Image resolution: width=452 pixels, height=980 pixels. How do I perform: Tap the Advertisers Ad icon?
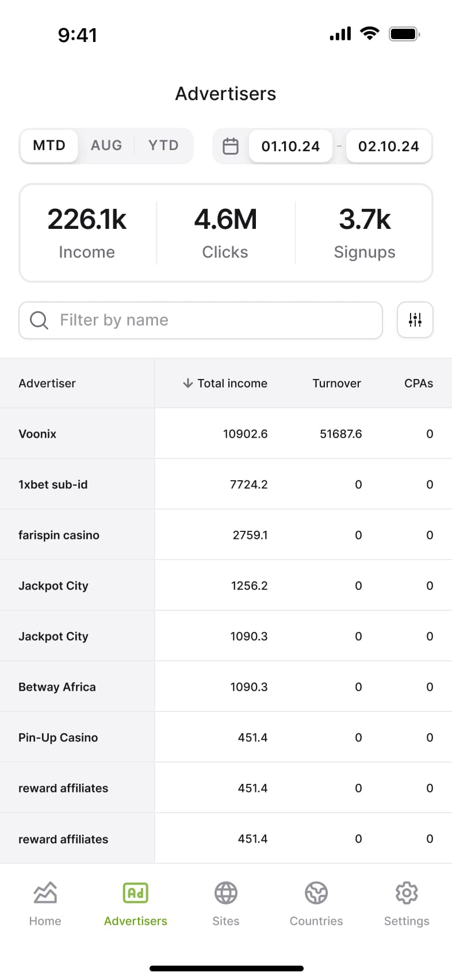[x=136, y=893]
